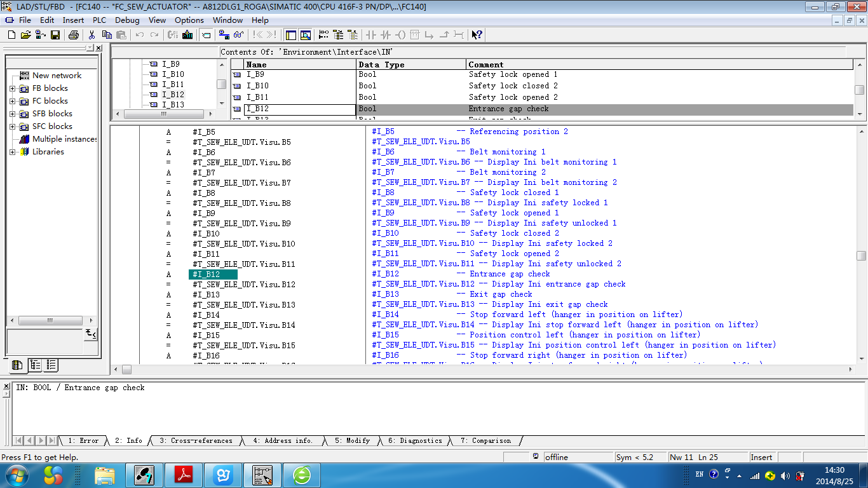Click the Windows Start button
This screenshot has height=488, width=868.
click(17, 475)
